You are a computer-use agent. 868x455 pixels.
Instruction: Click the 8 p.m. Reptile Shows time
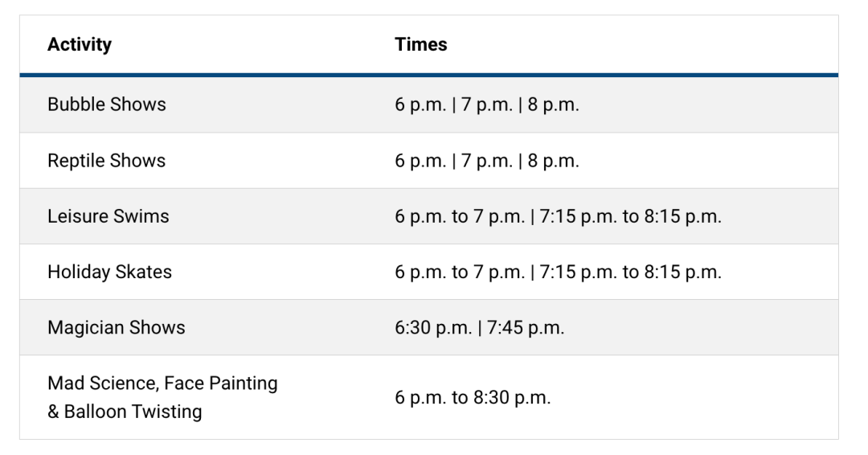[x=554, y=160]
